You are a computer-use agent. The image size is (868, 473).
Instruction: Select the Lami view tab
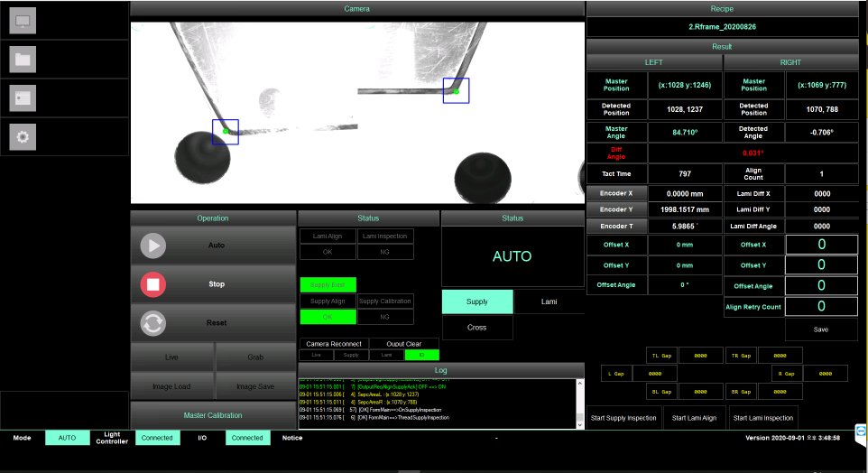pos(549,301)
